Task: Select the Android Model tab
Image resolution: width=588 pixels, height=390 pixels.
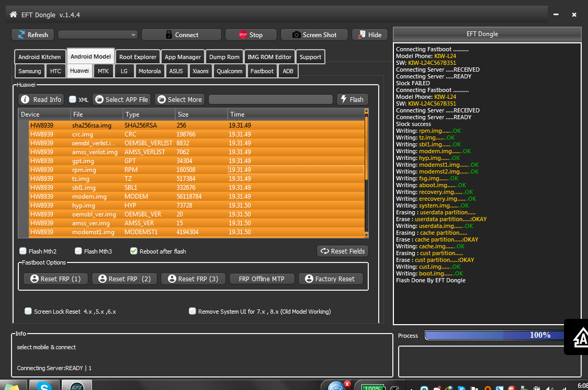Action: tap(91, 56)
